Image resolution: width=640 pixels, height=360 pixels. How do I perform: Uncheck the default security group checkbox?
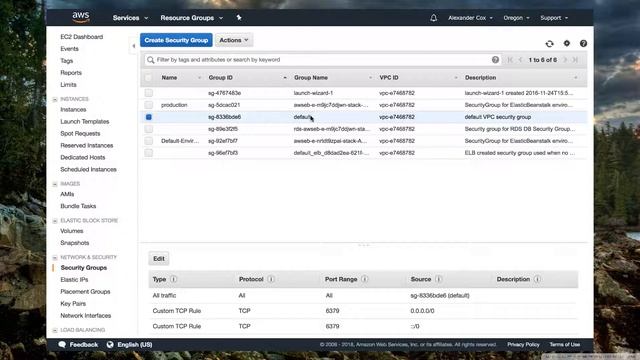pos(149,117)
